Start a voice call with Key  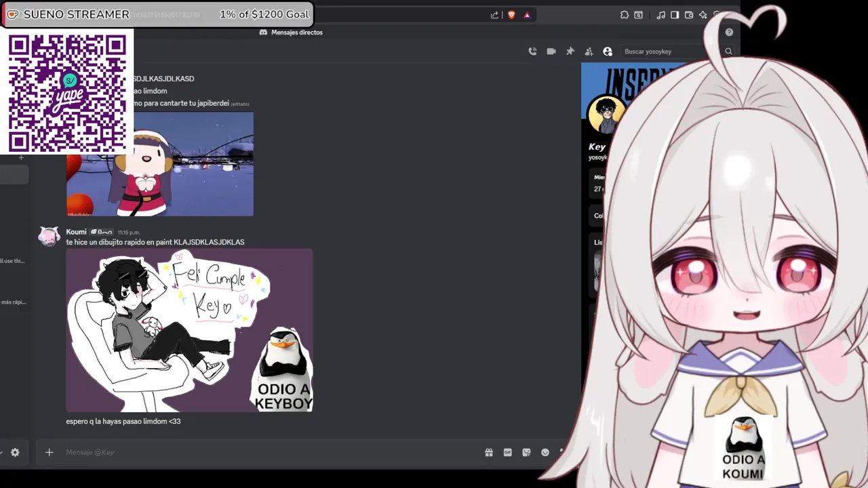532,52
